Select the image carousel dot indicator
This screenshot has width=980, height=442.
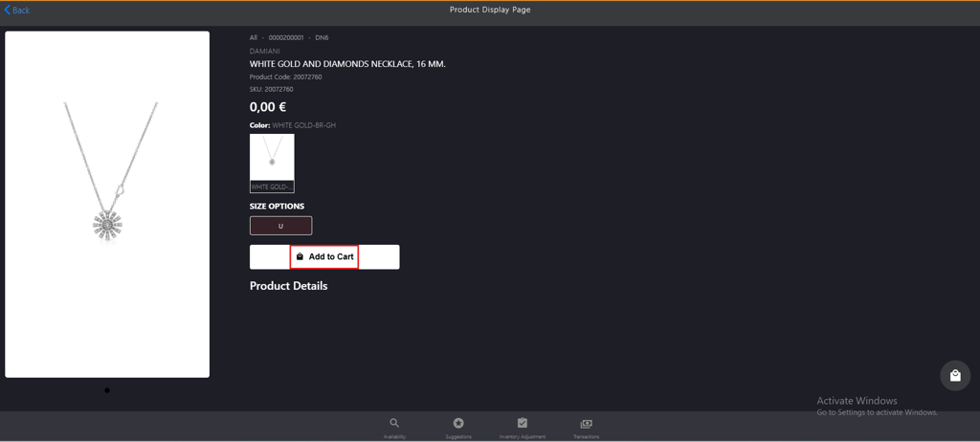107,390
